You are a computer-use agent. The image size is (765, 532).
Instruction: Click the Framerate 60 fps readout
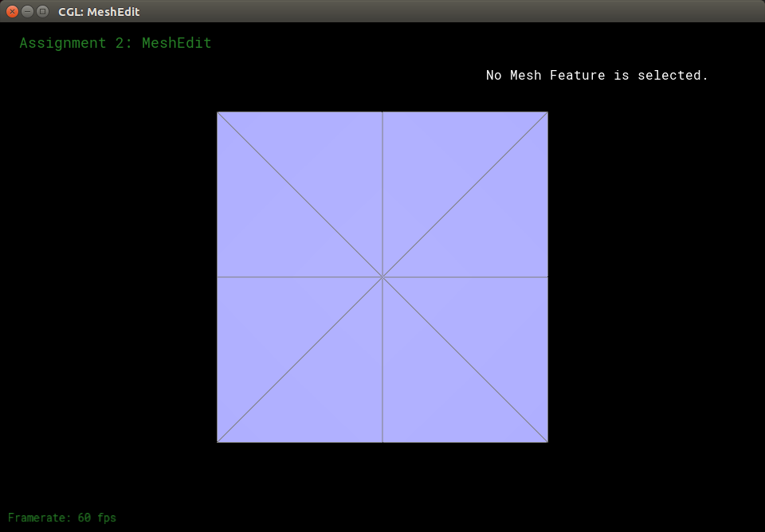point(62,518)
